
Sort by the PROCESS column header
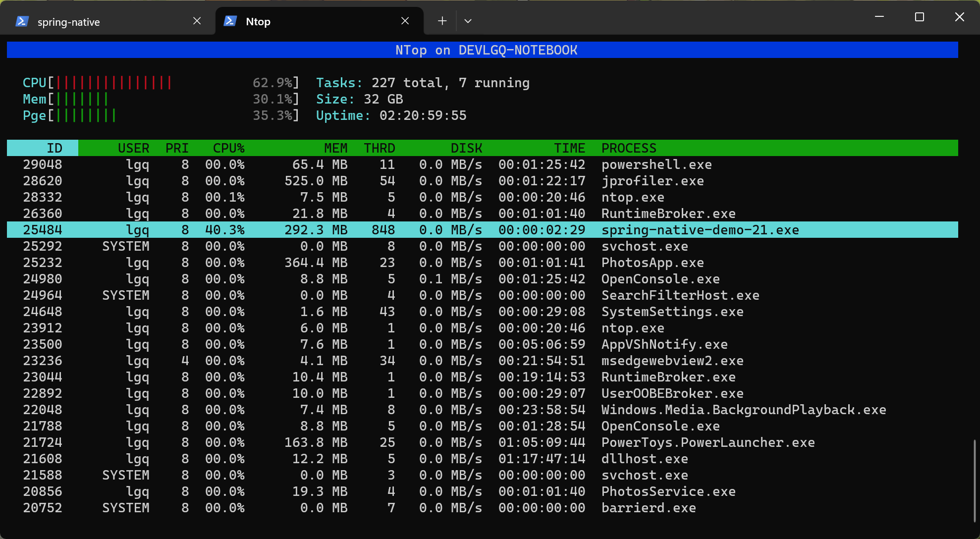pyautogui.click(x=629, y=148)
